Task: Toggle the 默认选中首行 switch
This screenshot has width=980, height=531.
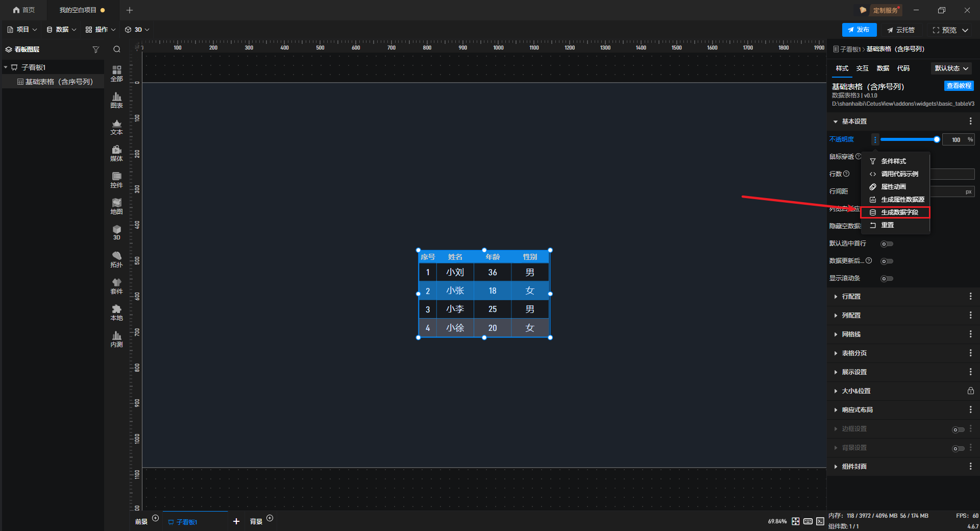Action: tap(887, 244)
